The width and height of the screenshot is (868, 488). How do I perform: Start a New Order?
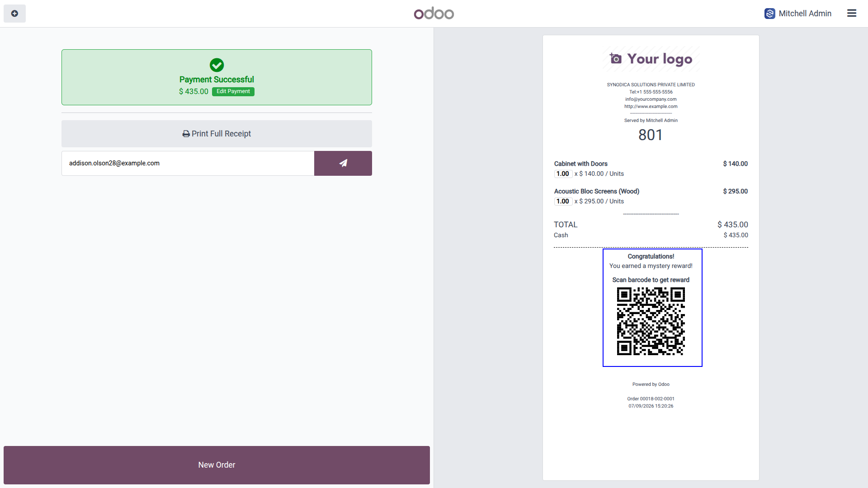[217, 465]
